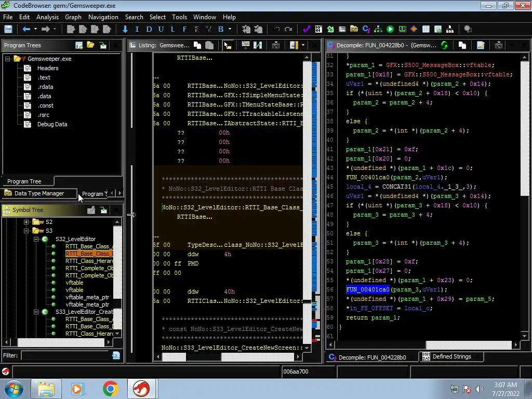This screenshot has height=399, width=532.
Task: Select .text section in Program Trees
Action: (x=44, y=77)
